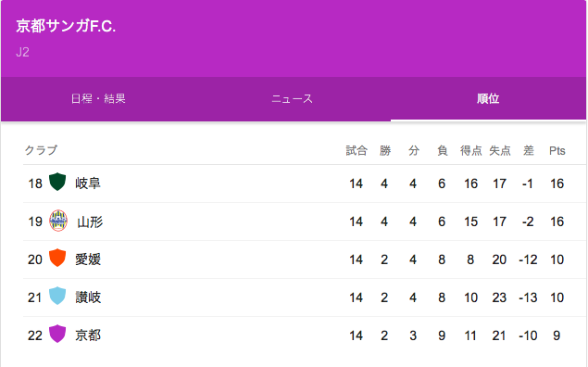
Task: Click the dark green 岐阜 team crest
Action: (x=57, y=182)
